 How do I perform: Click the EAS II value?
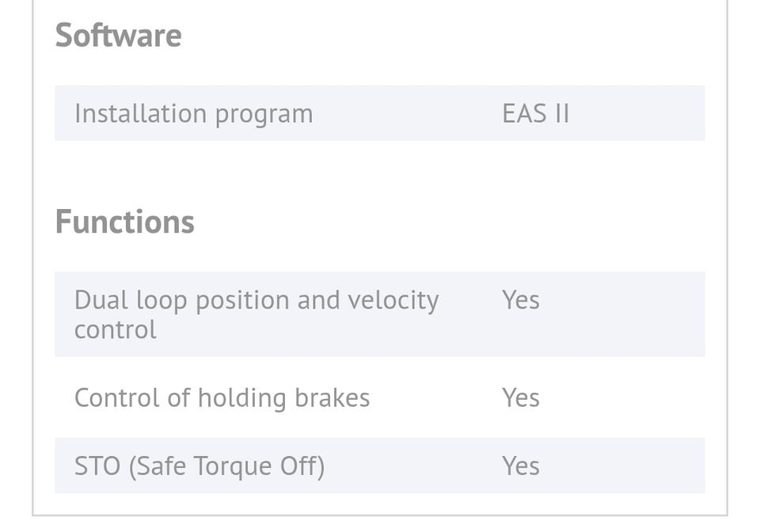[535, 113]
